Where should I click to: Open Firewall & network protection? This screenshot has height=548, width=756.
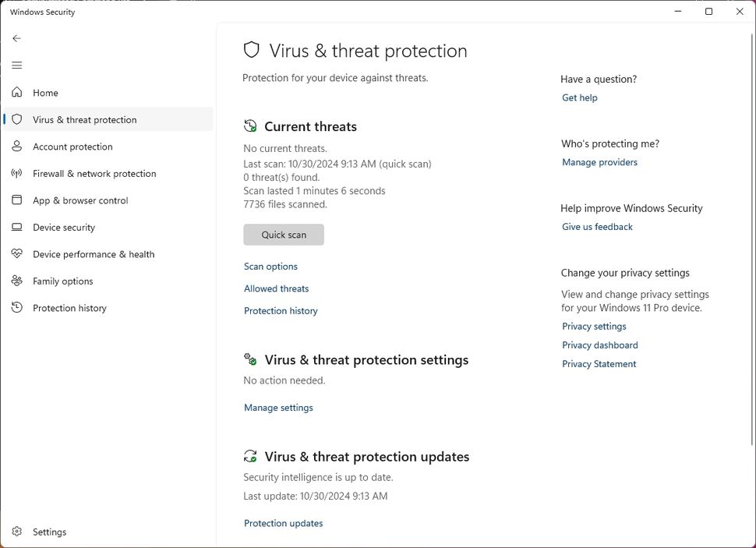coord(94,173)
